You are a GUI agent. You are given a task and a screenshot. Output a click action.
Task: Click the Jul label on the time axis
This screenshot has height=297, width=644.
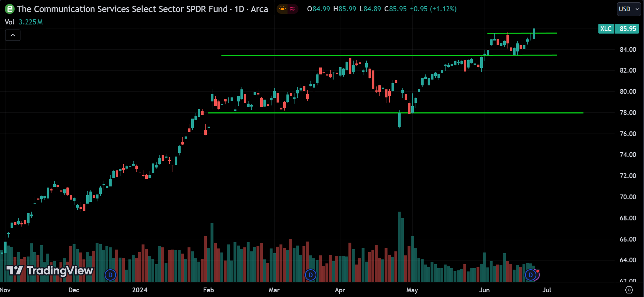coord(547,290)
